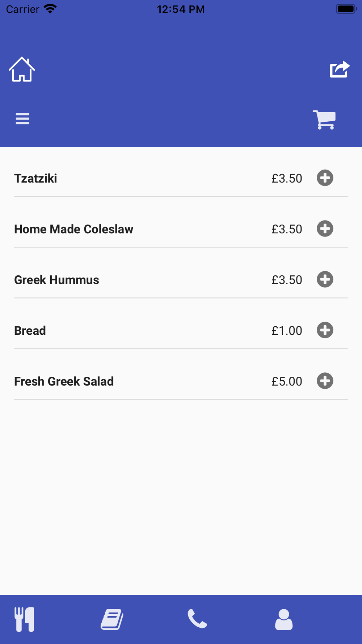The height and width of the screenshot is (644, 362).
Task: Open the user profile tab
Action: 284,619
